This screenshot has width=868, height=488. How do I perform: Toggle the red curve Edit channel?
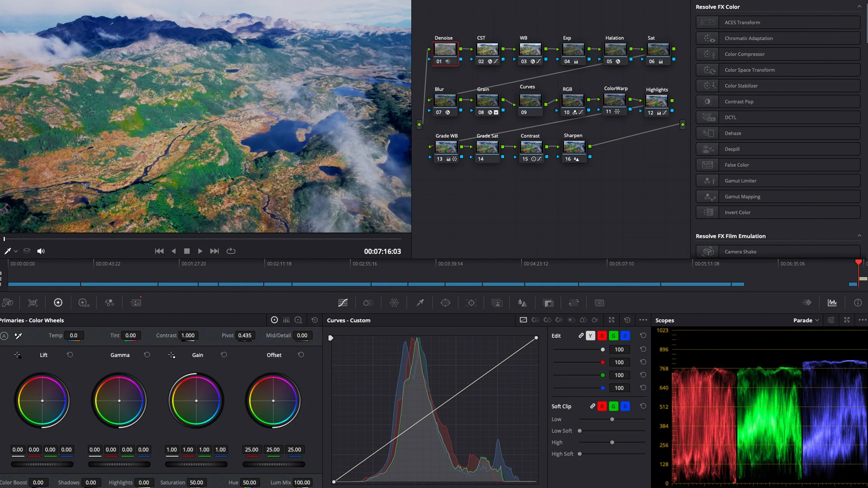point(602,336)
